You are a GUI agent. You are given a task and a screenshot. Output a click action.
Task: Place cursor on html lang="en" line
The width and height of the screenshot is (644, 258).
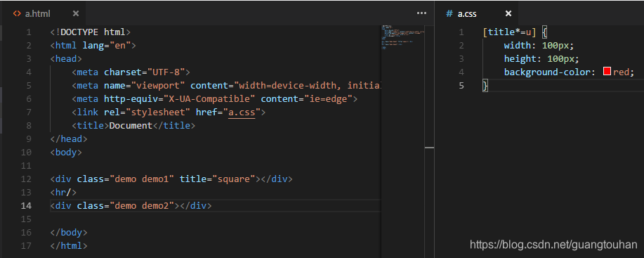93,45
